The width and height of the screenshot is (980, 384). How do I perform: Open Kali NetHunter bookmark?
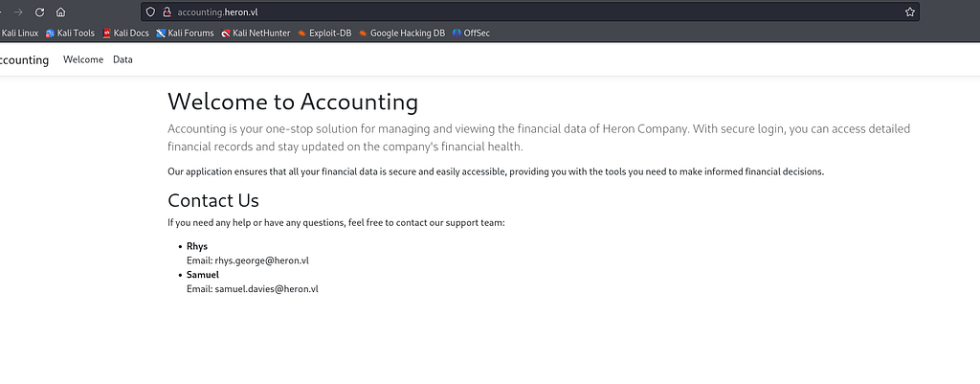256,34
